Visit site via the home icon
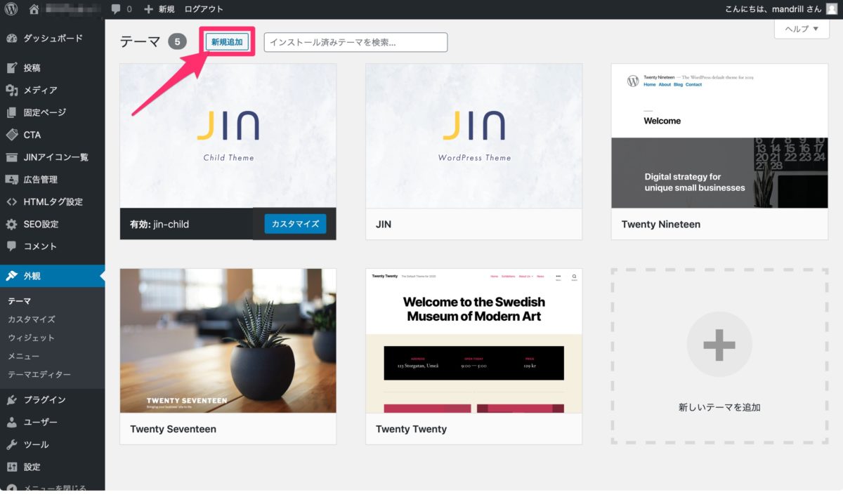Image resolution: width=843 pixels, height=504 pixels. click(x=34, y=9)
